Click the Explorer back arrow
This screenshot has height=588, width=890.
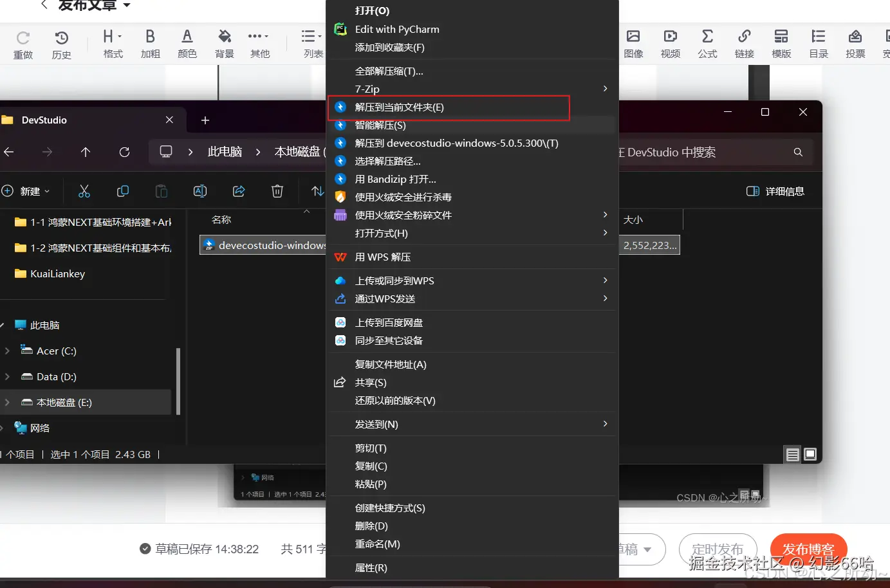[9, 152]
